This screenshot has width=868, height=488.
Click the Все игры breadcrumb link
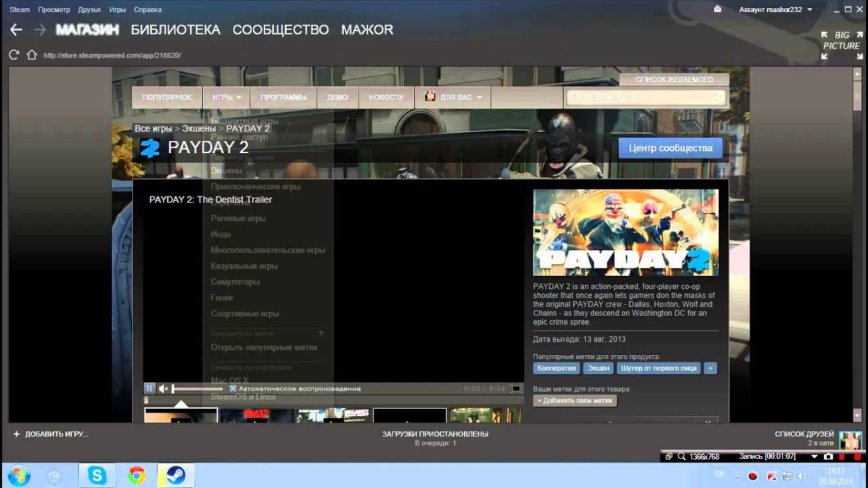click(x=153, y=128)
